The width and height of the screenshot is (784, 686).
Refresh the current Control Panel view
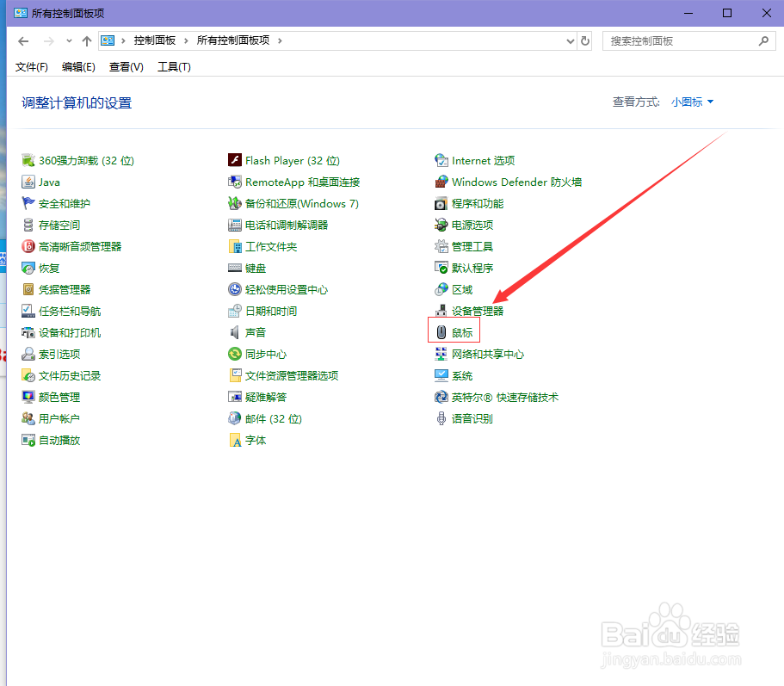pos(585,40)
